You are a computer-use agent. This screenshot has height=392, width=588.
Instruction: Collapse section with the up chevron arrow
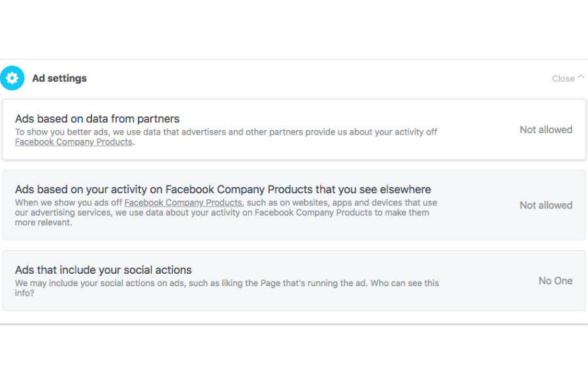point(581,78)
